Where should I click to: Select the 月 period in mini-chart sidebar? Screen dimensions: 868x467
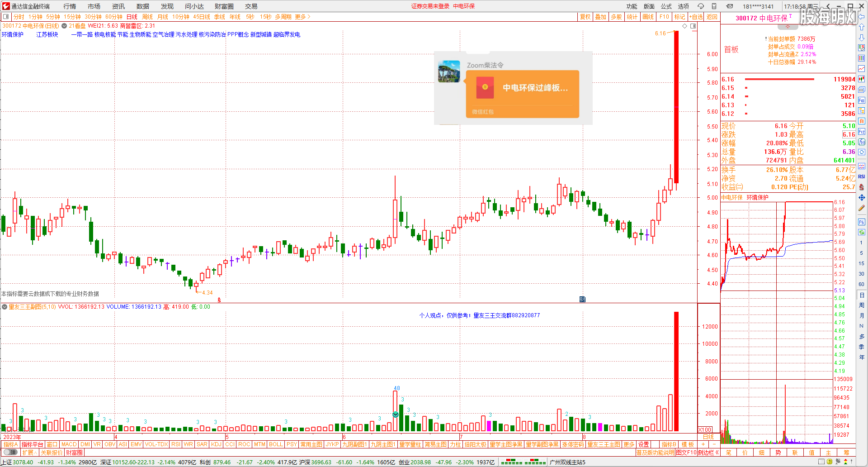pyautogui.click(x=862, y=315)
